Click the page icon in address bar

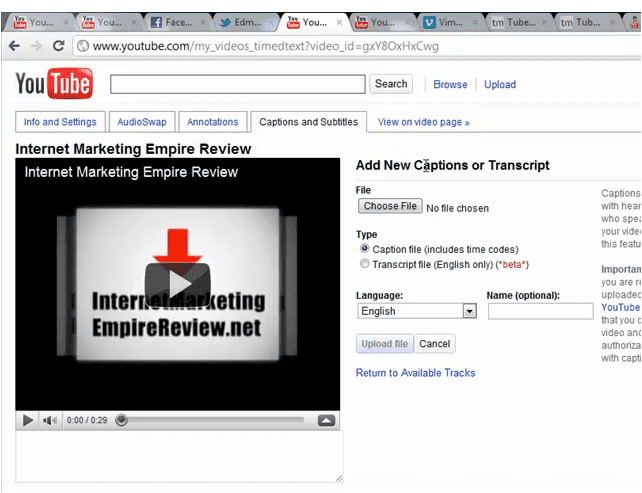83,46
